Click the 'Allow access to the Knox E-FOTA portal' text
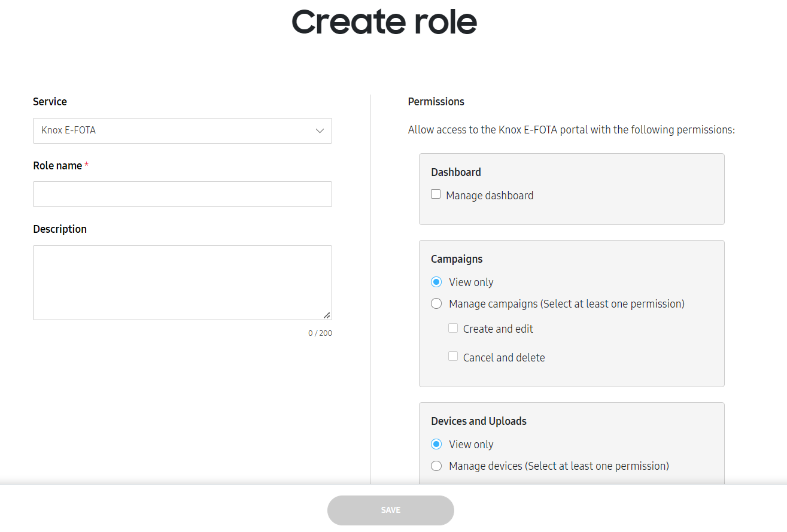 coord(572,130)
